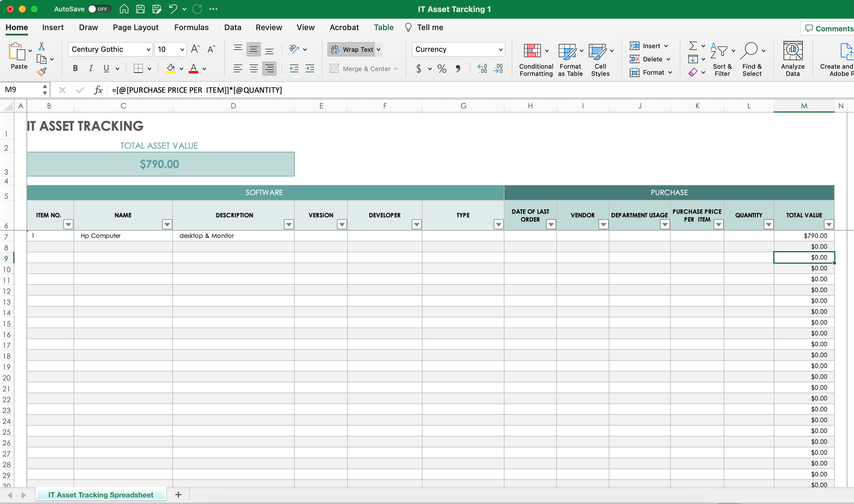Click the Cut scissors icon
854x504 pixels.
(42, 46)
